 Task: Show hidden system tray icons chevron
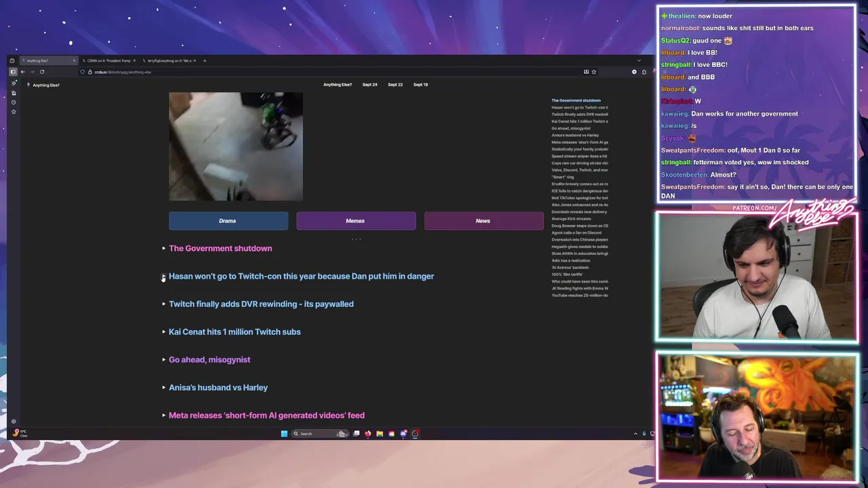635,434
